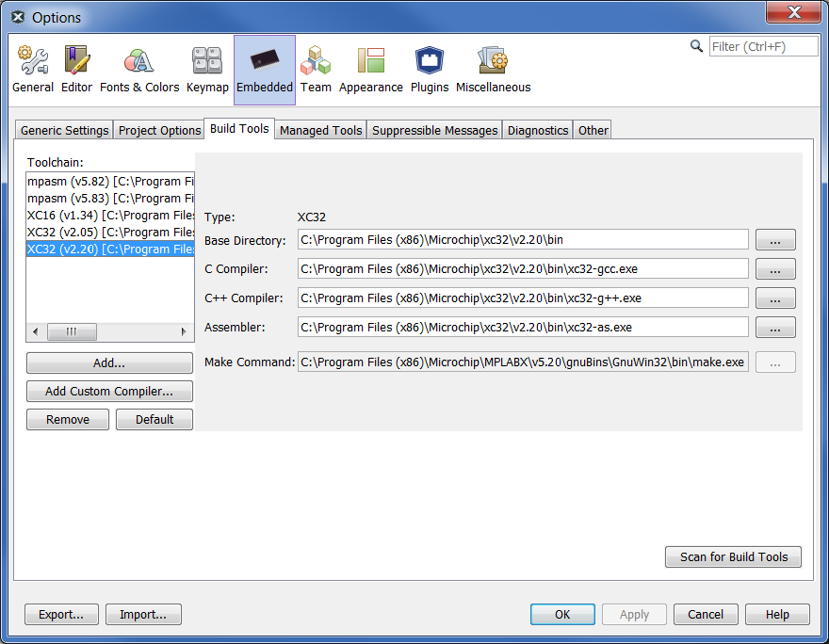Screen dimensions: 829x644
Task: Close the Options dialog window
Action: point(794,12)
